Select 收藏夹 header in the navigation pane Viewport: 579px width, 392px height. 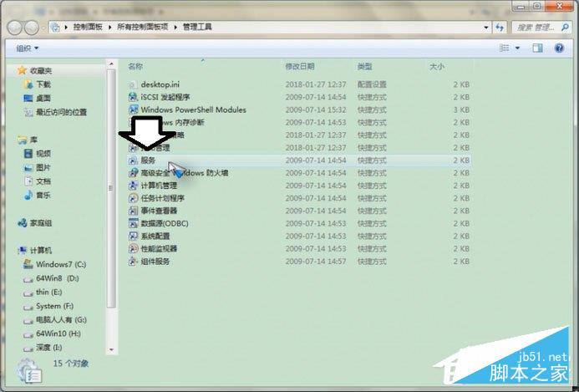point(41,70)
